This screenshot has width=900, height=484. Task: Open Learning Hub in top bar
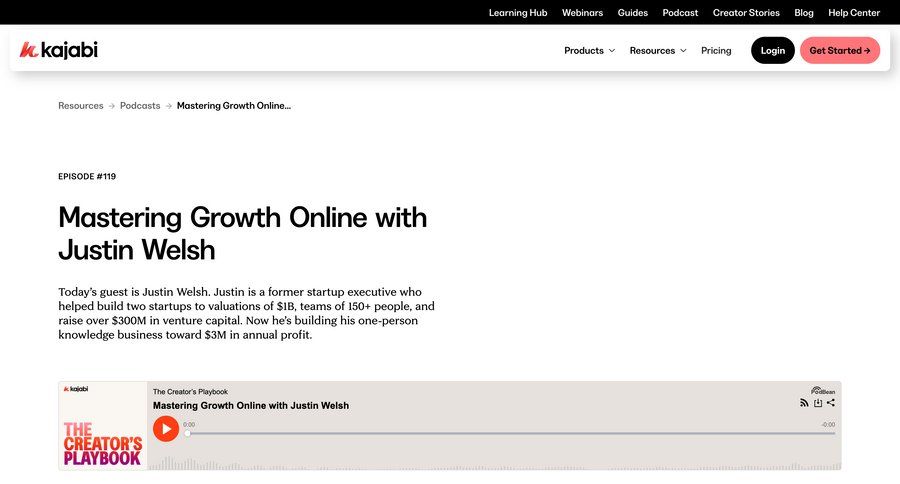(x=518, y=13)
